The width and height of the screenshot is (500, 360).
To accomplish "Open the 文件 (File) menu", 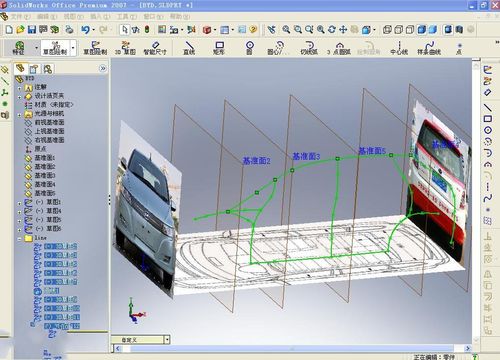I will (20, 16).
